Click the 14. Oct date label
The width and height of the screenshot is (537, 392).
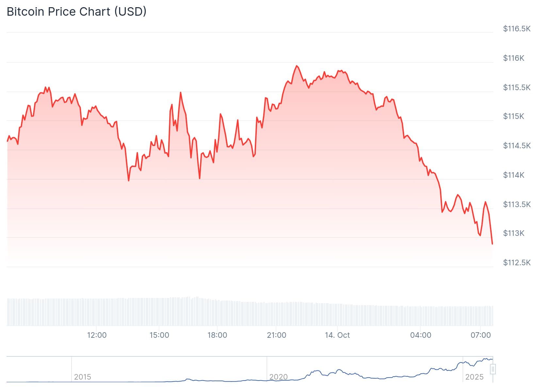click(x=337, y=335)
